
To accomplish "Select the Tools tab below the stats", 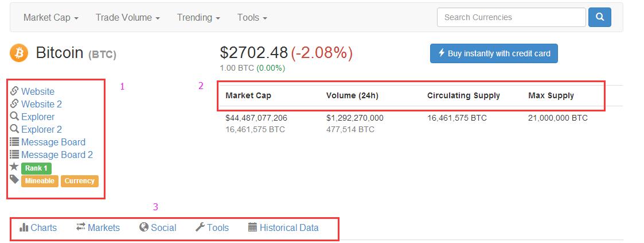I will click(212, 227).
